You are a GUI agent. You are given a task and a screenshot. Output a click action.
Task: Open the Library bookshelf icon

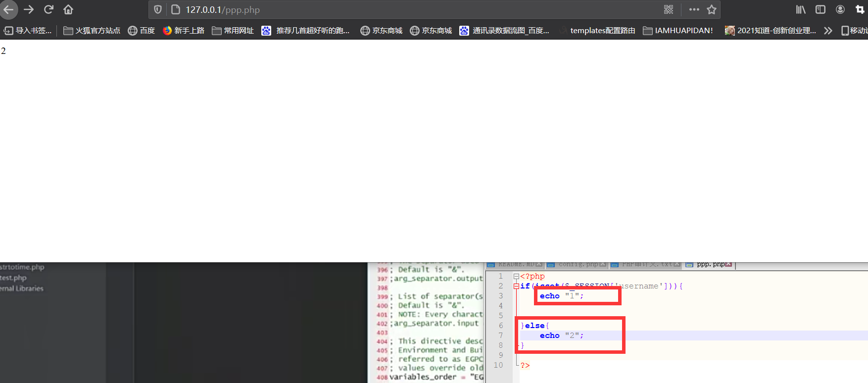[801, 9]
